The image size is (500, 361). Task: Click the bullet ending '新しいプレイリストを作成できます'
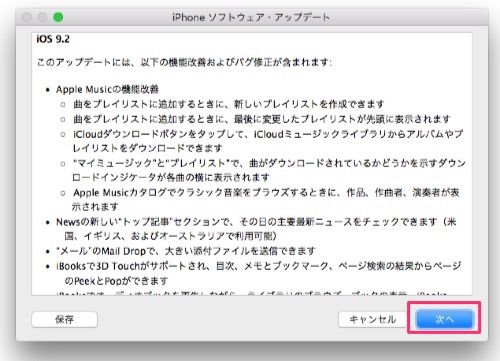pyautogui.click(x=229, y=104)
